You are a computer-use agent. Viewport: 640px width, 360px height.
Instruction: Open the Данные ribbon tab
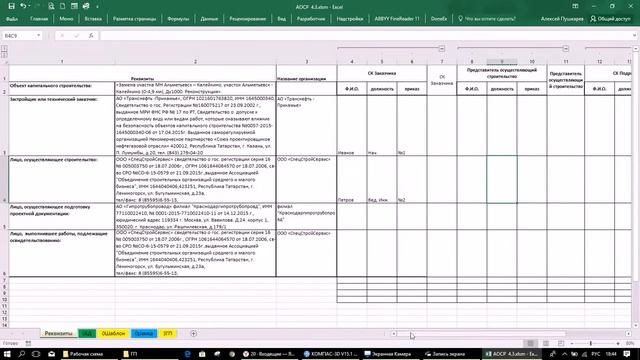[209, 19]
